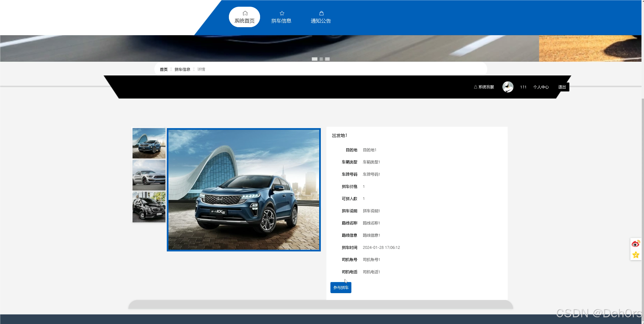The image size is (644, 324).
Task: Select the black minivan thumbnail
Action: [149, 207]
